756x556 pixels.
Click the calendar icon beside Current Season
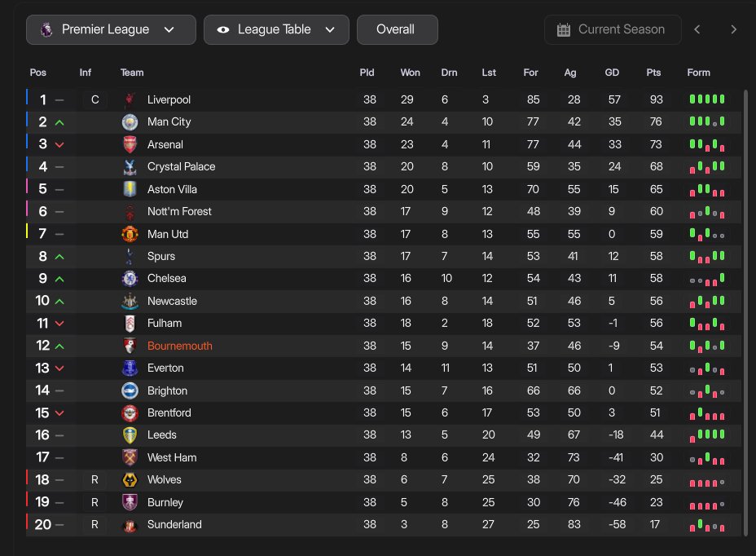coord(563,30)
